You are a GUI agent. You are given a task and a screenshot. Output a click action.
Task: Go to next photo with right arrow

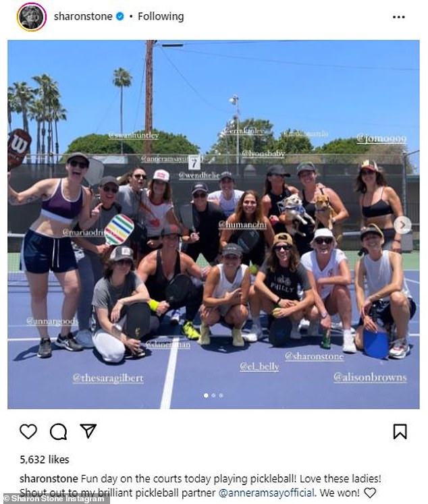pyautogui.click(x=402, y=225)
